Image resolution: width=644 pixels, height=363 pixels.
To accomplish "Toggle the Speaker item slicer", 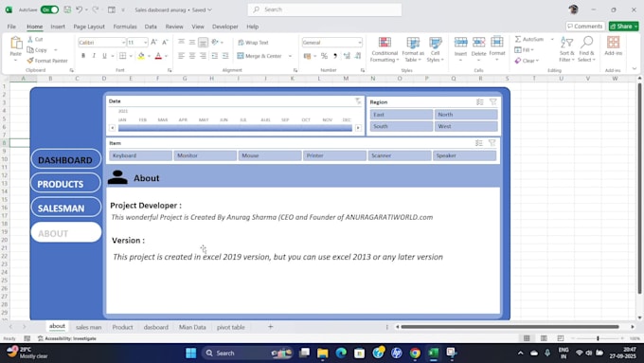I will (464, 155).
